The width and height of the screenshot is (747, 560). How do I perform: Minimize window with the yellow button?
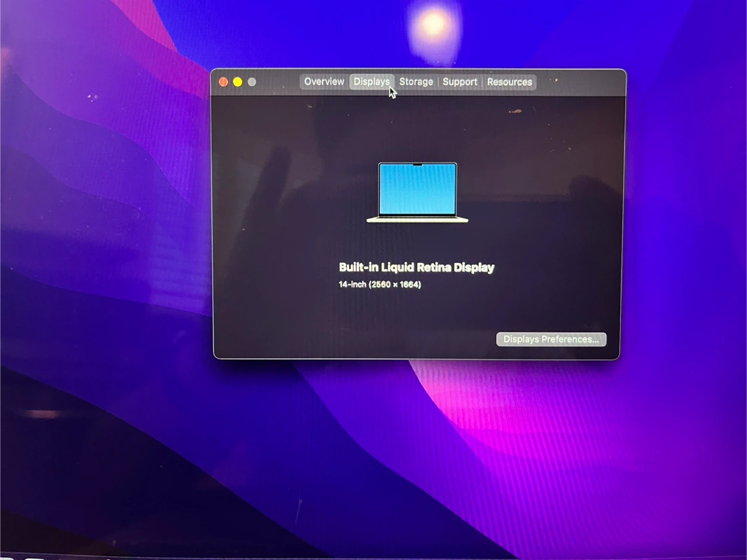point(238,82)
